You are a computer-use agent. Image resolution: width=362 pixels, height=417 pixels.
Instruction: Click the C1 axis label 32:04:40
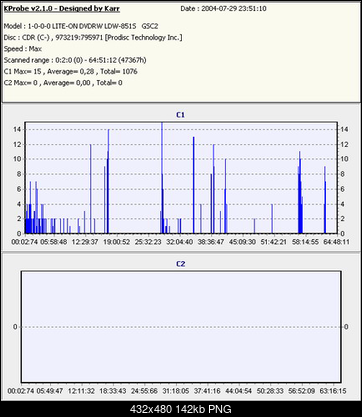pyautogui.click(x=179, y=242)
